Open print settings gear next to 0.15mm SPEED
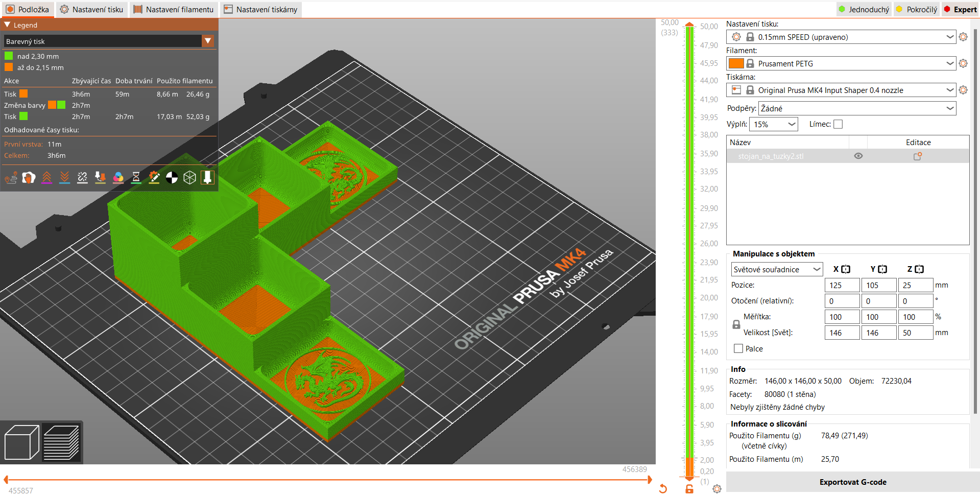The width and height of the screenshot is (980, 495). pyautogui.click(x=963, y=37)
